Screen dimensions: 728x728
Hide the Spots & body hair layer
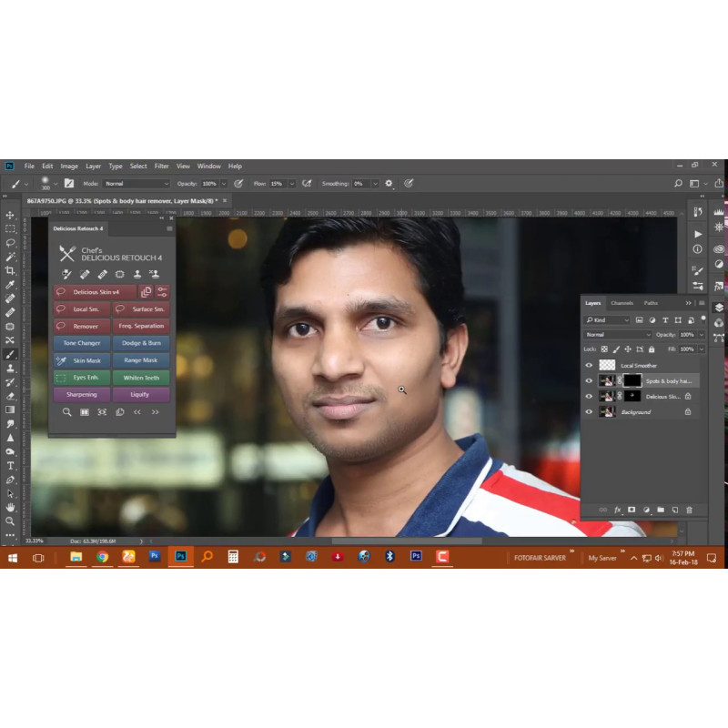[589, 380]
